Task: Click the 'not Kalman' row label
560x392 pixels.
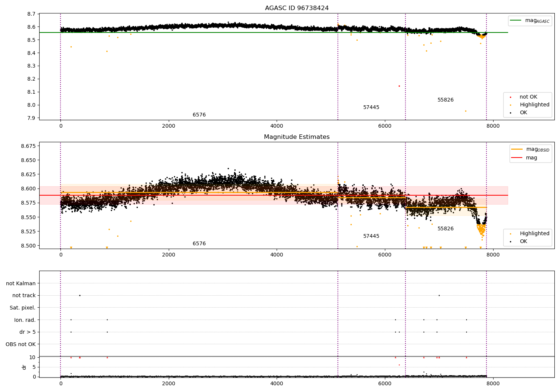Action: (x=21, y=283)
